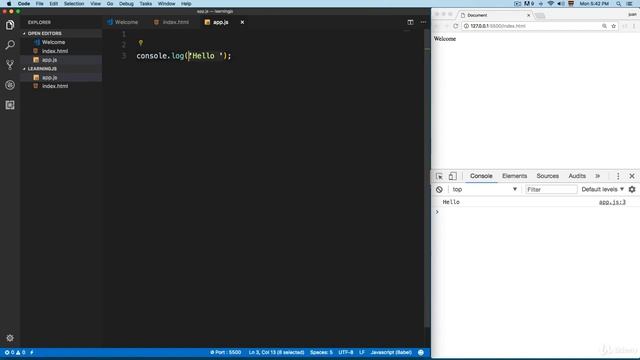The image size is (640, 360).
Task: Change the LF end of line setting
Action: [362, 352]
